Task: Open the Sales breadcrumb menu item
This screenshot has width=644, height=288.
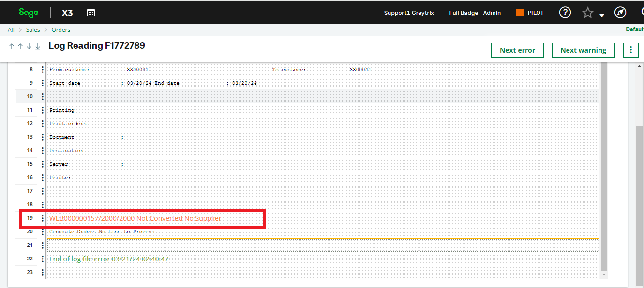Action: pyautogui.click(x=32, y=29)
